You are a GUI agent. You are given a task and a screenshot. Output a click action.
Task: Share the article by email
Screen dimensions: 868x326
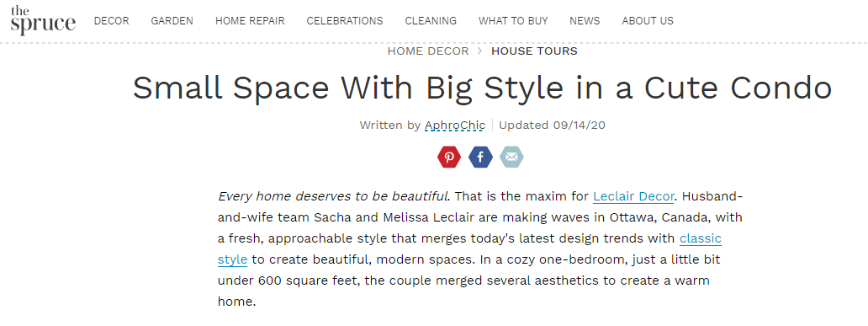tap(511, 157)
